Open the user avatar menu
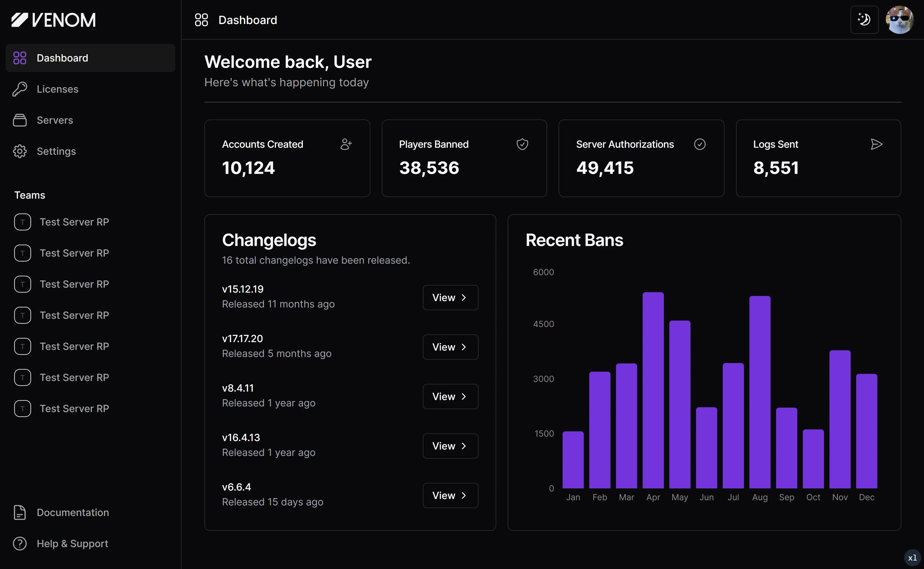Image resolution: width=924 pixels, height=569 pixels. tap(899, 19)
